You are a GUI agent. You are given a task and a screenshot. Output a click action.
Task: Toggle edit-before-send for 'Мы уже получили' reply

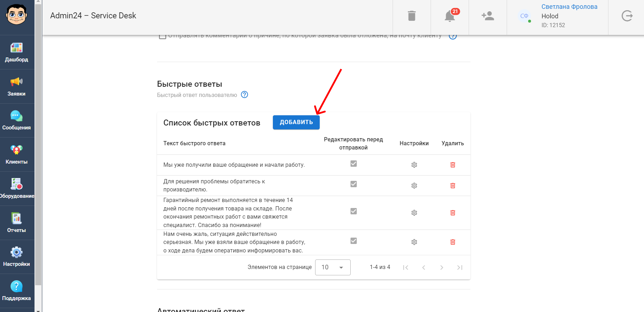pyautogui.click(x=354, y=164)
